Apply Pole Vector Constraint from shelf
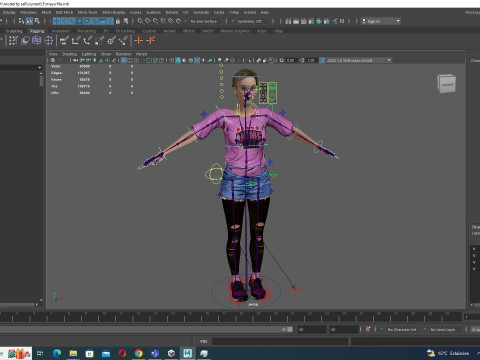Image resolution: width=480 pixels, height=360 pixels. click(x=123, y=41)
